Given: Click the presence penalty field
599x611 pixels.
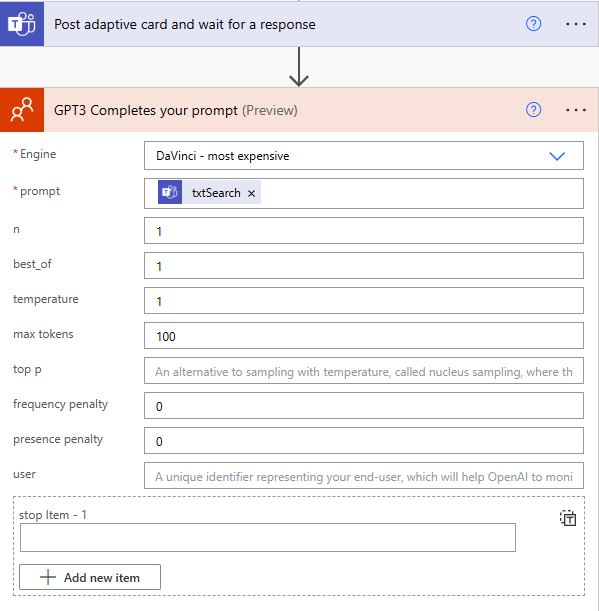Looking at the screenshot, I should [x=364, y=441].
